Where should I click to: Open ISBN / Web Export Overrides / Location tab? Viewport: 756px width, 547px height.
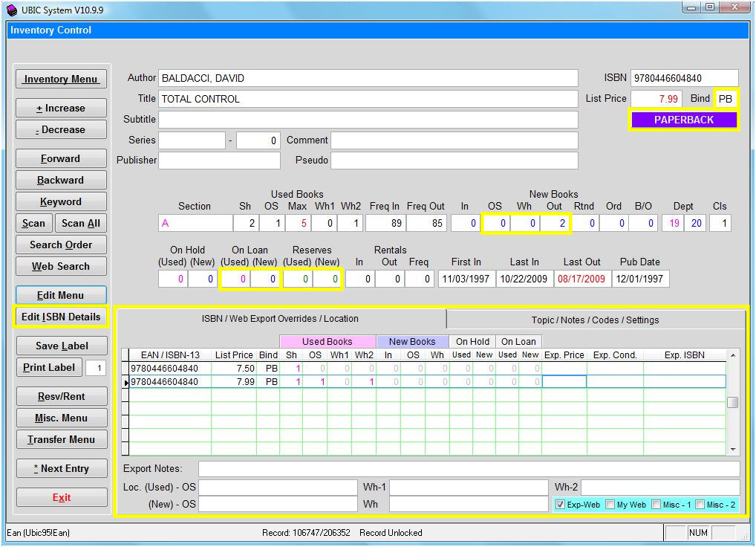click(280, 319)
